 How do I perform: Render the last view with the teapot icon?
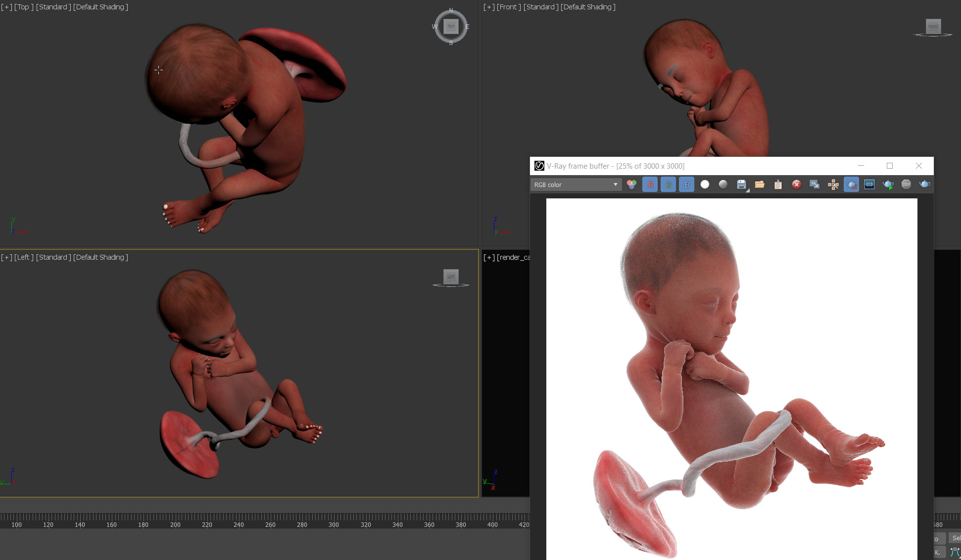click(x=924, y=185)
